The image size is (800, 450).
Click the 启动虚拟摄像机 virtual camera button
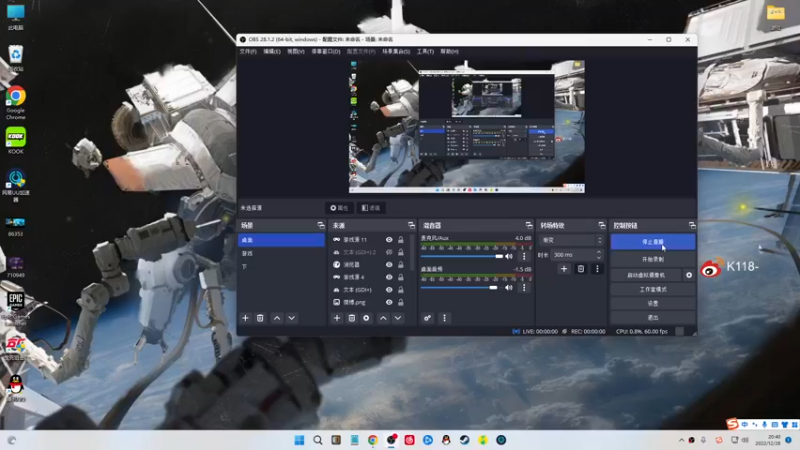[x=646, y=275]
